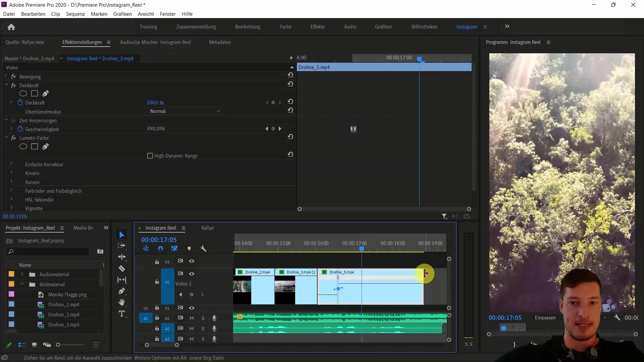Open program monitor settings wrench

coord(617,318)
